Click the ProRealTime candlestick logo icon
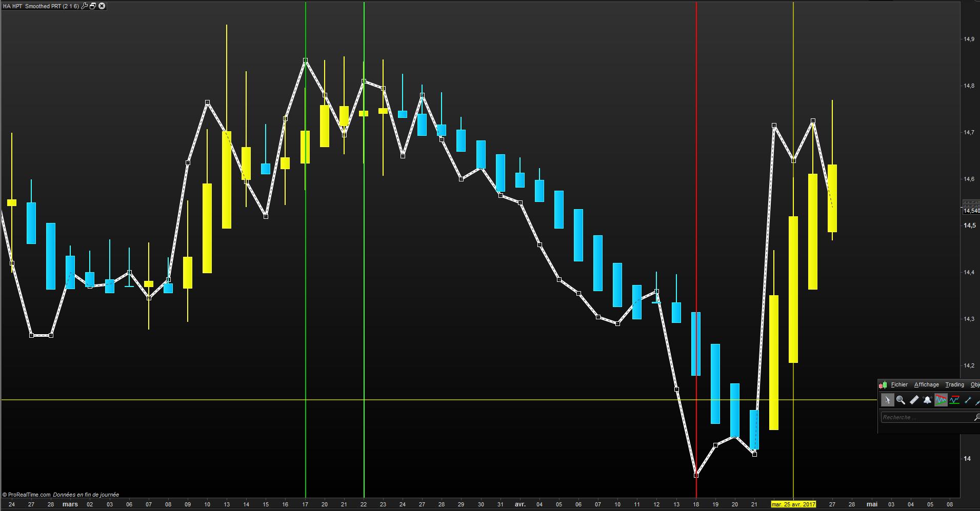Image resolution: width=980 pixels, height=511 pixels. [x=883, y=385]
